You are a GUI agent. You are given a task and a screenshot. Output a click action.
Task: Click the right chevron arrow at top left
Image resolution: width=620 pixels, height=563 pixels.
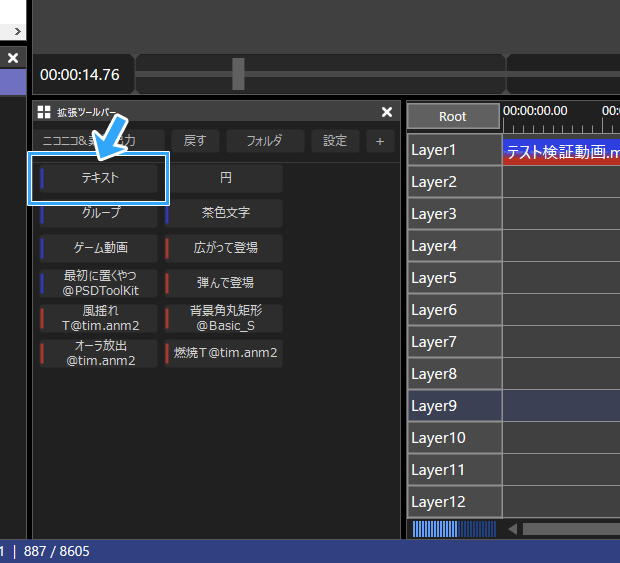tap(17, 31)
